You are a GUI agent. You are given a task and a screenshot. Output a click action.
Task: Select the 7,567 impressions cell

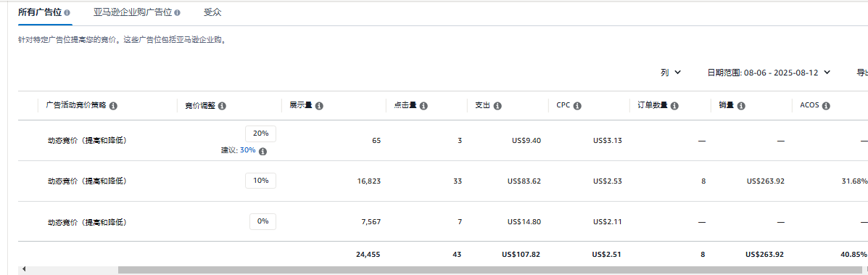[x=371, y=222]
